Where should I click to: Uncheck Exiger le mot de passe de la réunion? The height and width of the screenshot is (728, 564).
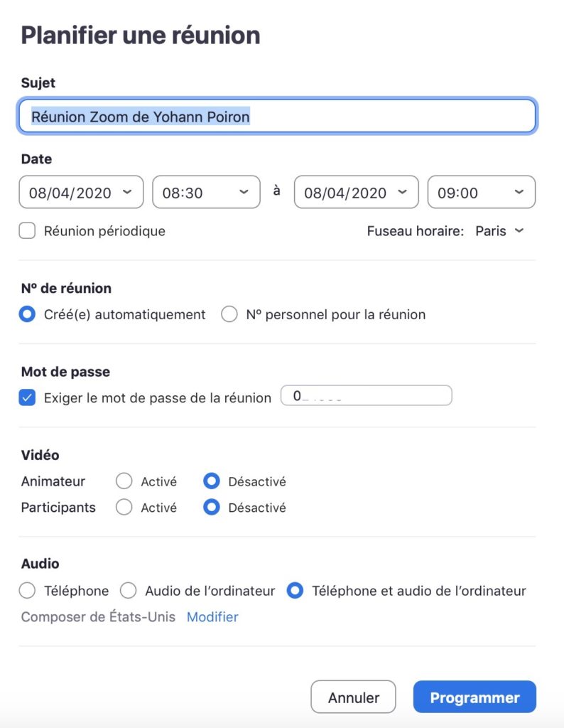click(27, 397)
